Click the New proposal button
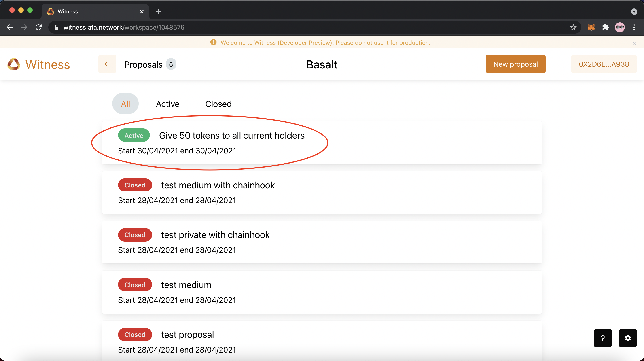Viewport: 644px width, 361px height. (x=515, y=64)
